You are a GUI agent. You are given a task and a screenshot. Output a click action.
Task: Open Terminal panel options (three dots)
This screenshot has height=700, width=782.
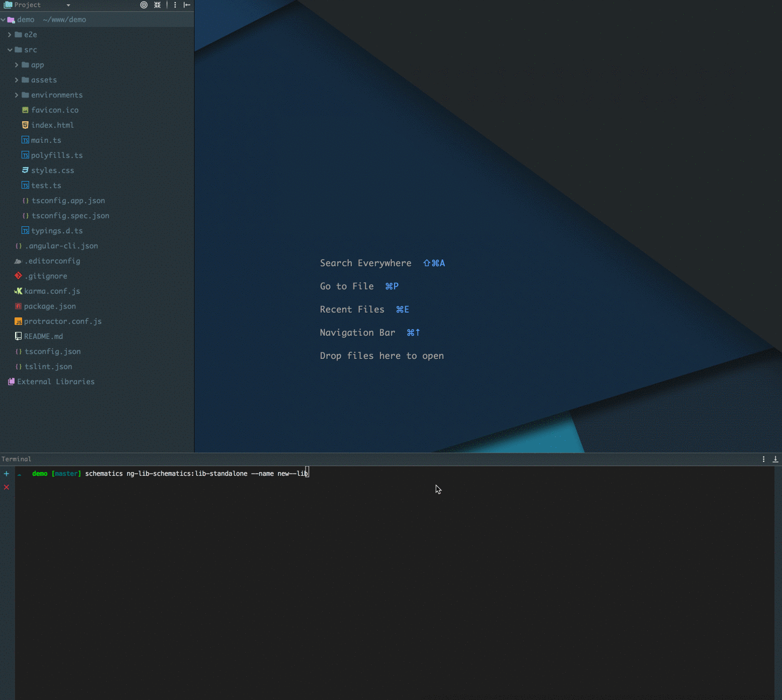point(764,459)
